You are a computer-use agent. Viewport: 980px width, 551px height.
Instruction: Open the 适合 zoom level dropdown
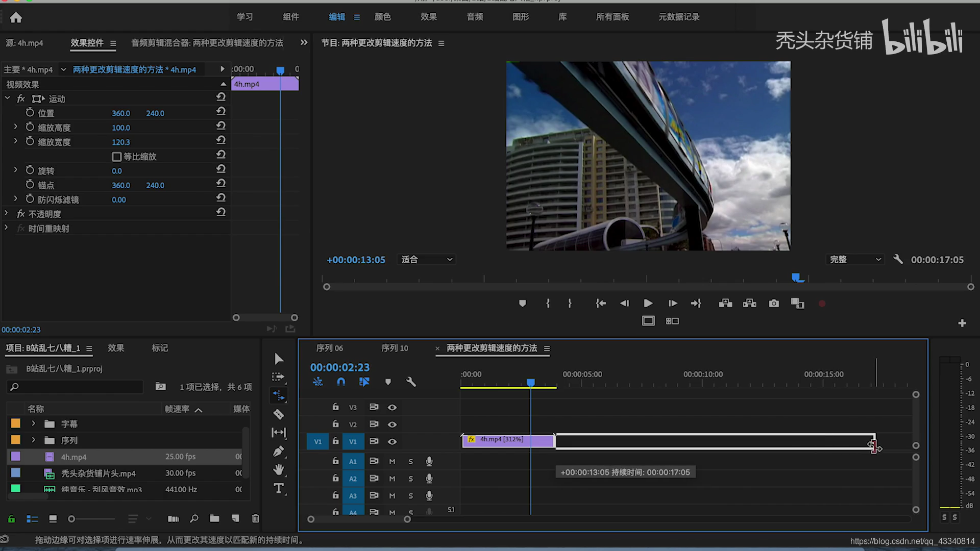(426, 260)
